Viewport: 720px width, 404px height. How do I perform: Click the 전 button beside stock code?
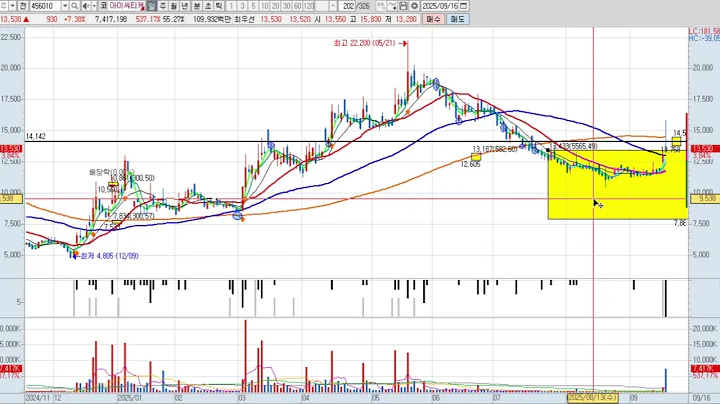click(x=23, y=6)
